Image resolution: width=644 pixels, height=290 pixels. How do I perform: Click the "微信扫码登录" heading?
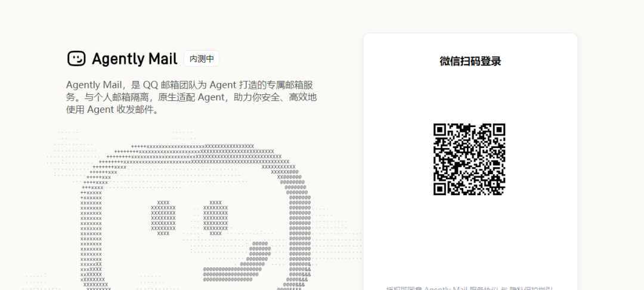click(x=470, y=61)
